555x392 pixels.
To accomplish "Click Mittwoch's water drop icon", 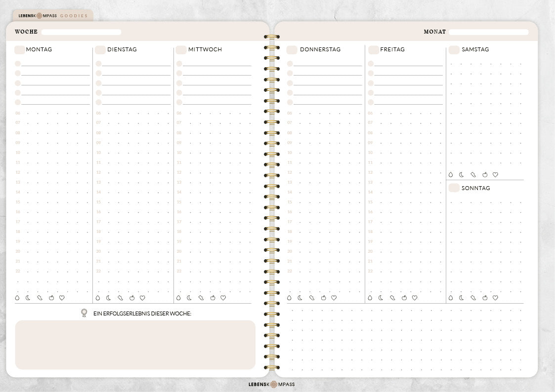I will point(179,298).
